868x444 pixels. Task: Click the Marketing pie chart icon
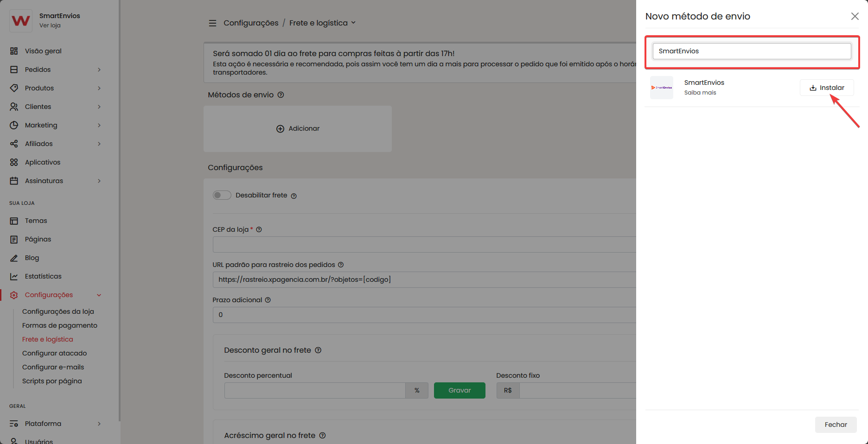14,125
